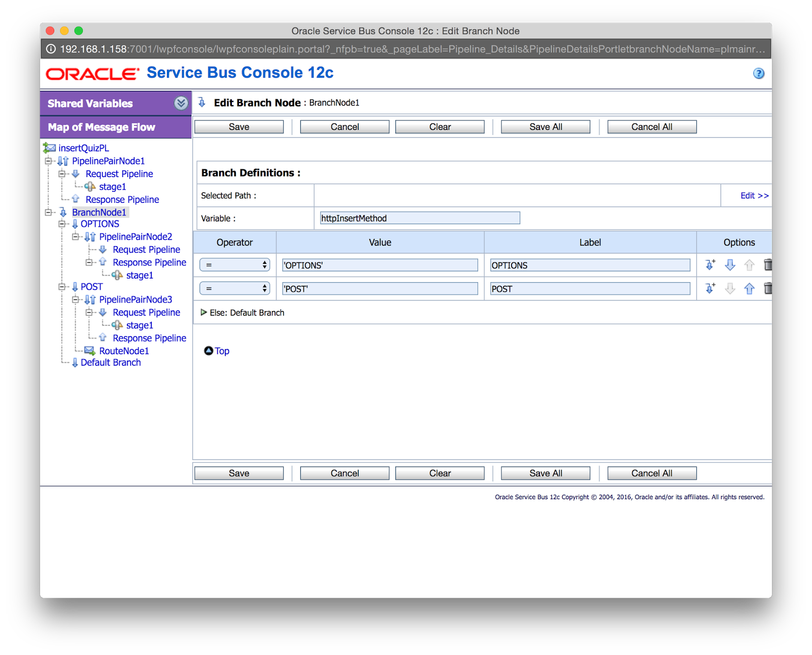The height and width of the screenshot is (655, 812).
Task: Click the RouteNode1 envelope icon in the tree
Action: [90, 351]
